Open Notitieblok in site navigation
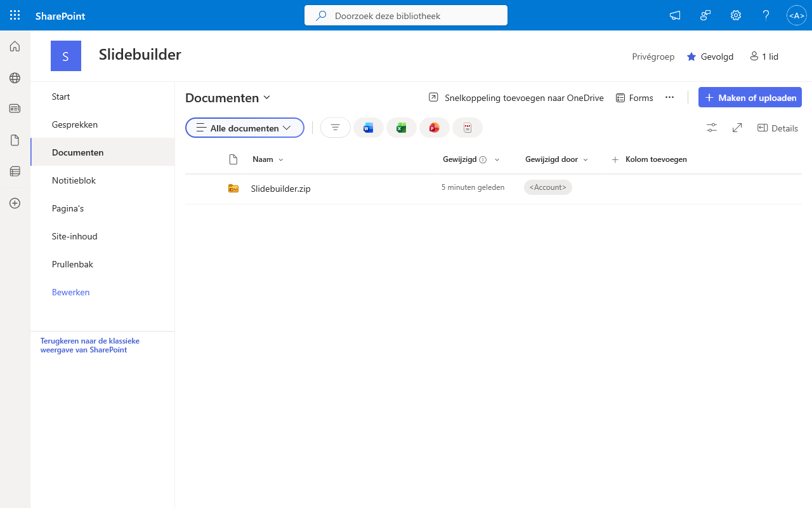 [x=103, y=180]
